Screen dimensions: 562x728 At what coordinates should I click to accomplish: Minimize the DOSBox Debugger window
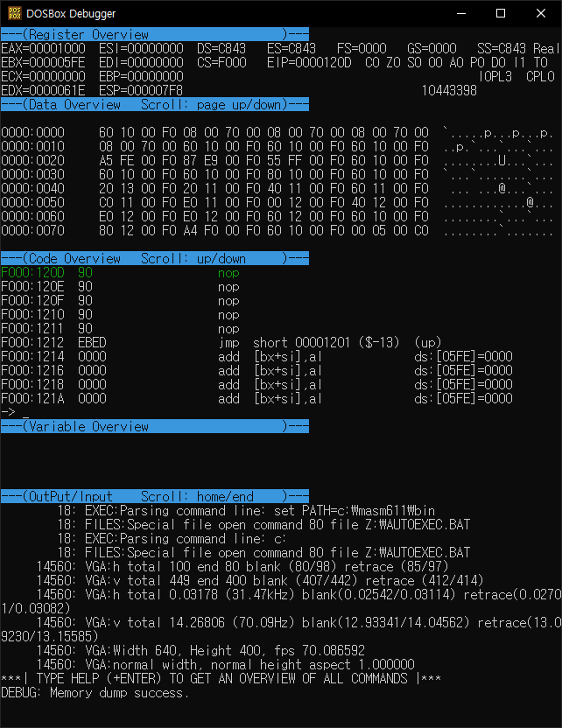click(x=460, y=13)
